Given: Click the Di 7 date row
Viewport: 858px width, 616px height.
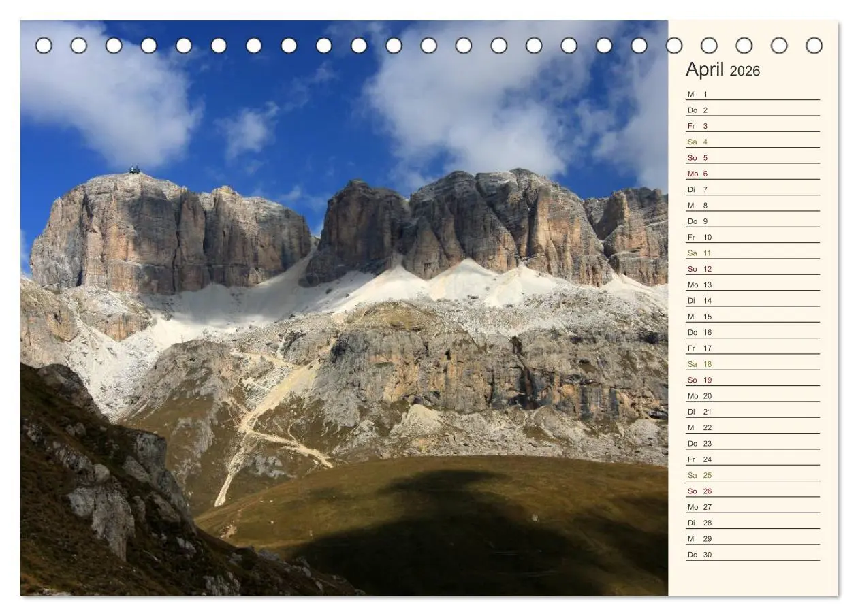Looking at the screenshot, I should pyautogui.click(x=752, y=189).
